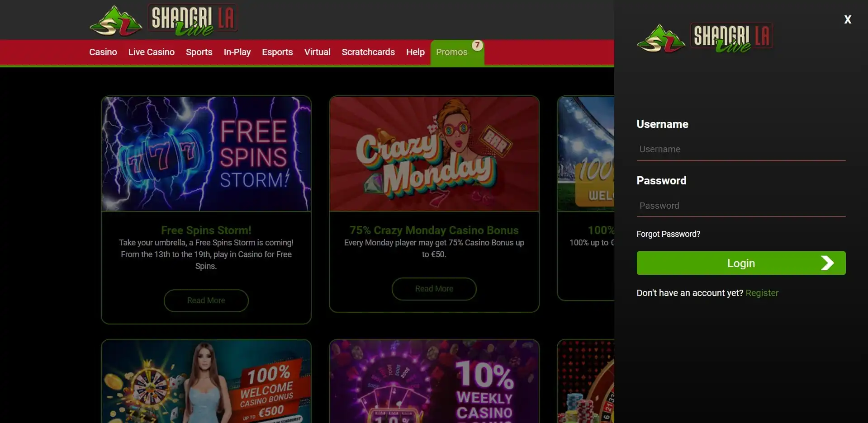Click the Register link
Viewport: 868px width, 423px height.
pyautogui.click(x=762, y=293)
